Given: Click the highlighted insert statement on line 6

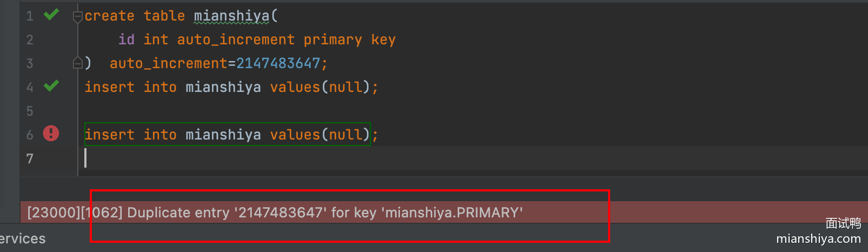Looking at the screenshot, I should [x=227, y=135].
